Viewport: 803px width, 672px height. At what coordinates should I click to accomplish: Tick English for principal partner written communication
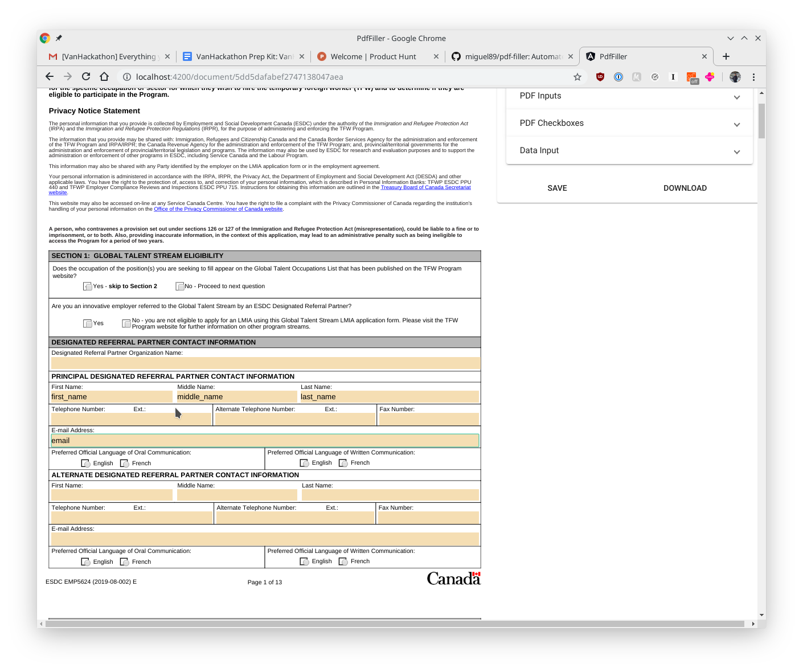click(304, 463)
